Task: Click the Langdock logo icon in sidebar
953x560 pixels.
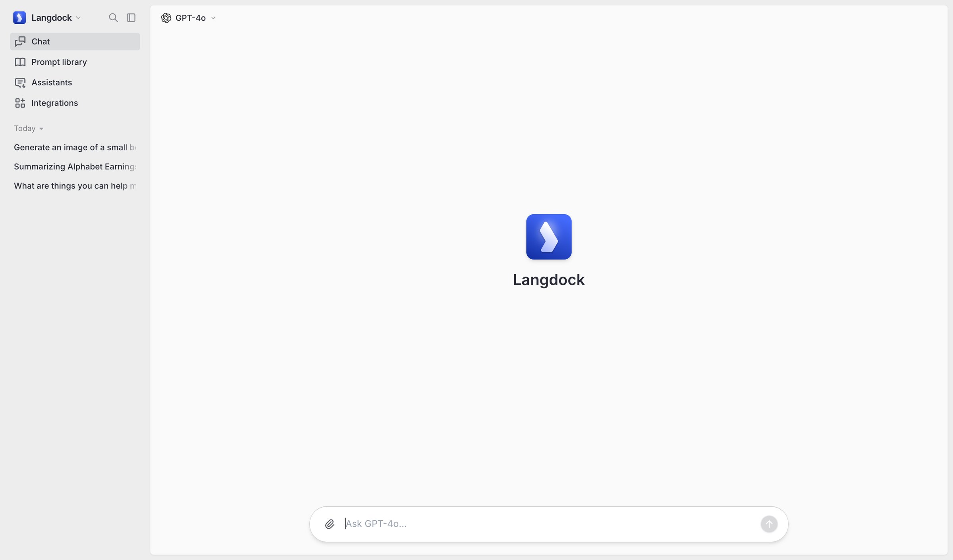Action: coord(19,17)
